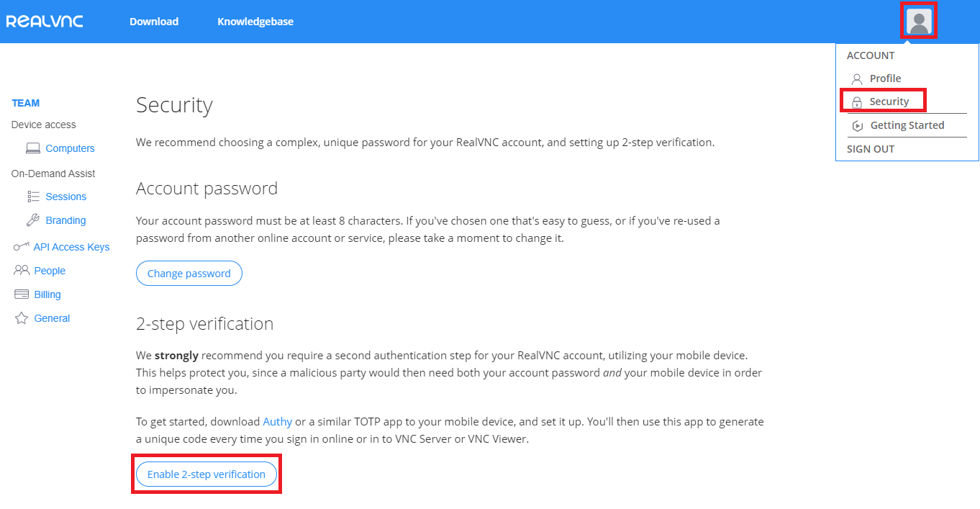The image size is (980, 509).
Task: Open the Download menu item
Action: (x=153, y=21)
